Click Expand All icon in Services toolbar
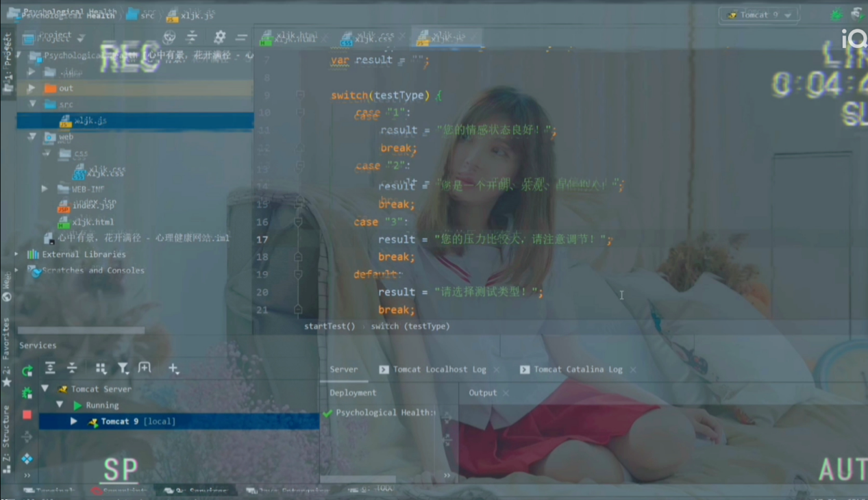The width and height of the screenshot is (868, 500). pos(50,368)
